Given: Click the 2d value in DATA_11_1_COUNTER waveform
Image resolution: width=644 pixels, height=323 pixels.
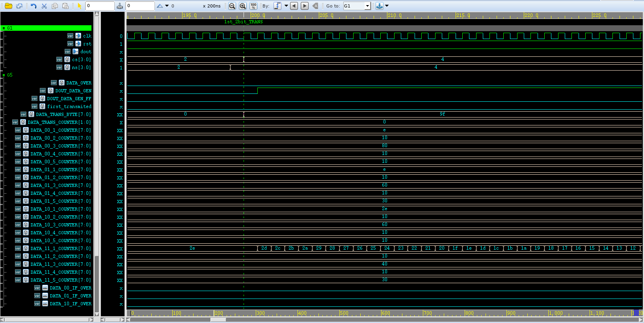Looking at the screenshot, I should tap(264, 248).
